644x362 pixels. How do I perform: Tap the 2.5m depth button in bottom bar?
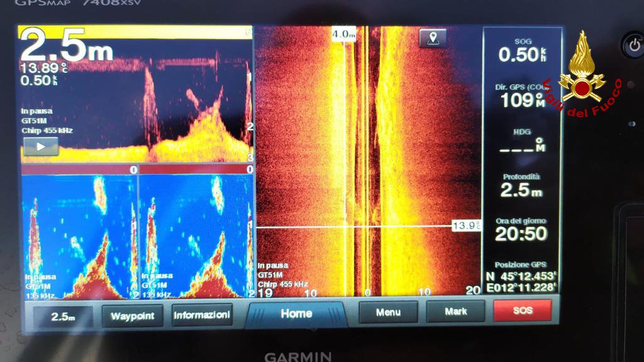(63, 317)
